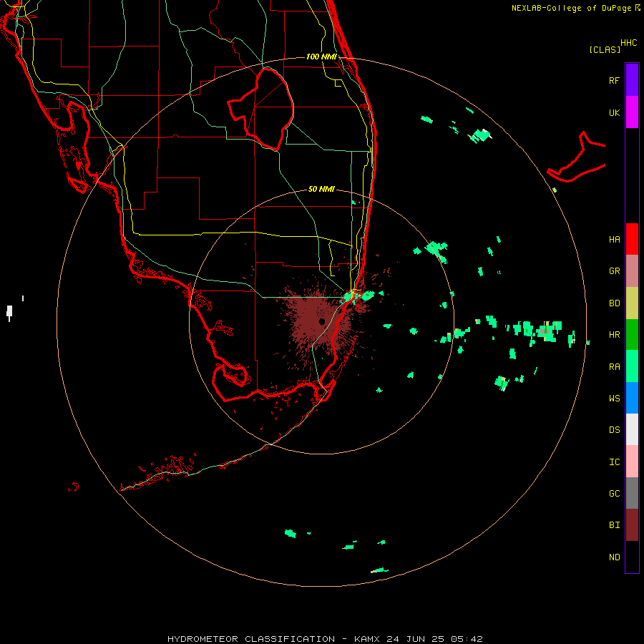
Task: Click the "GC" legend label
Action: point(614,494)
